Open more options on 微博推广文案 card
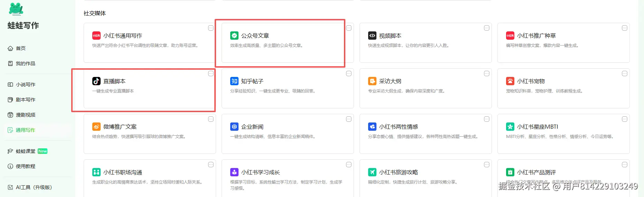 click(211, 119)
